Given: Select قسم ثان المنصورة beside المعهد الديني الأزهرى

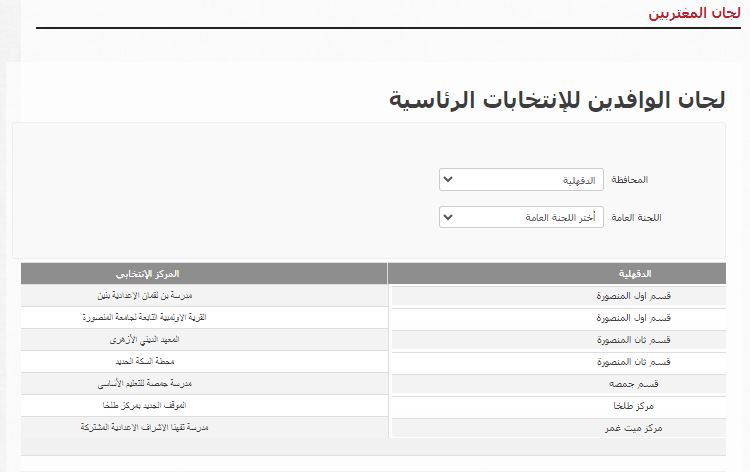Looking at the screenshot, I should (x=559, y=340).
